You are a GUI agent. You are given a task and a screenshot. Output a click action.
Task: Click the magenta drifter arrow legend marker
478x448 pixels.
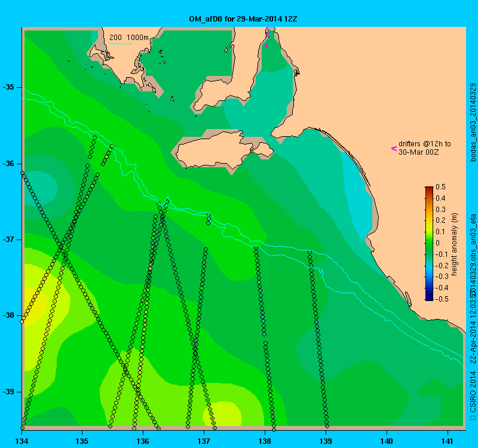pyautogui.click(x=394, y=148)
